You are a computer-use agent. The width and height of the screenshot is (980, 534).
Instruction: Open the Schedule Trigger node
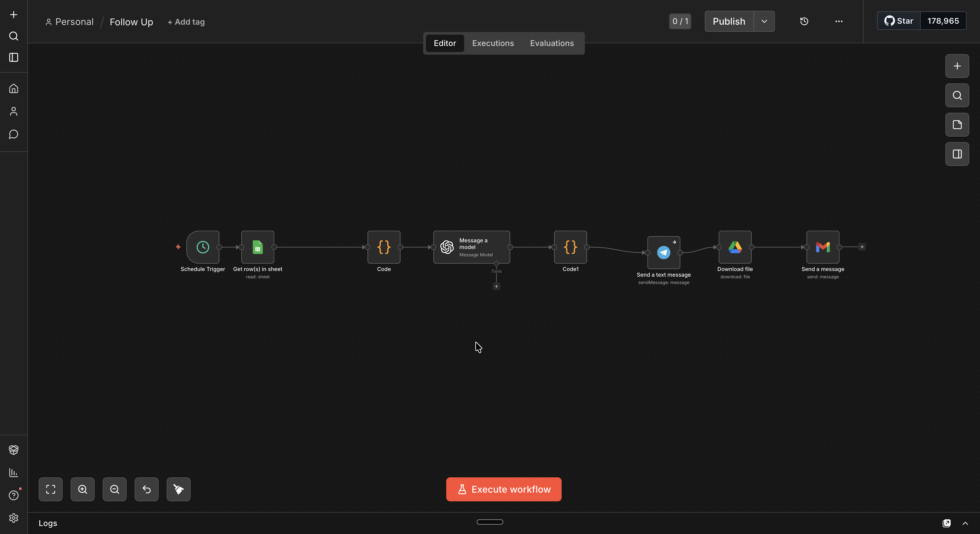202,247
